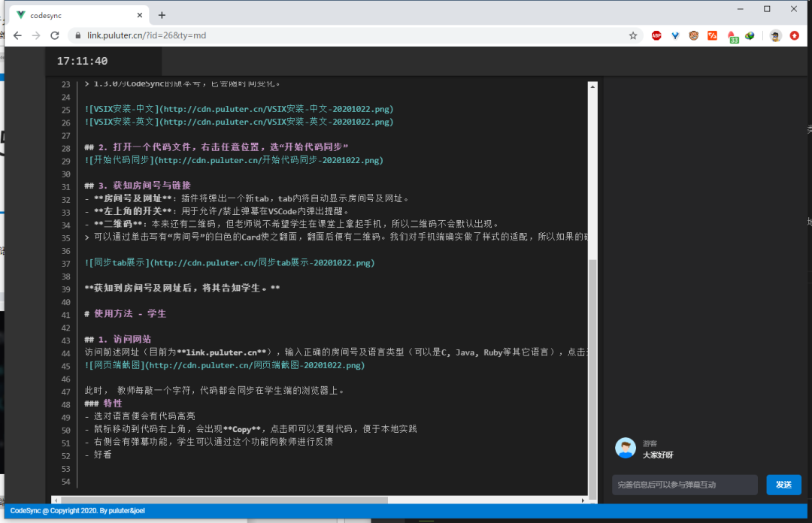This screenshot has width=812, height=523.
Task: Click the 17:11:40 clock display
Action: 83,61
